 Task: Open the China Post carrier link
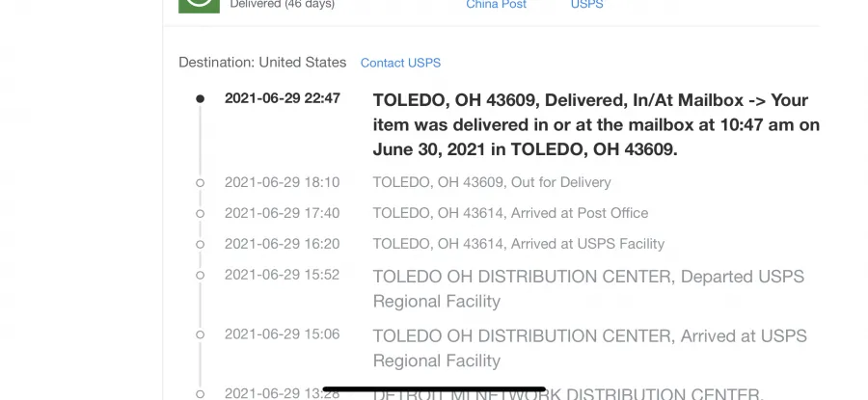coord(496,5)
